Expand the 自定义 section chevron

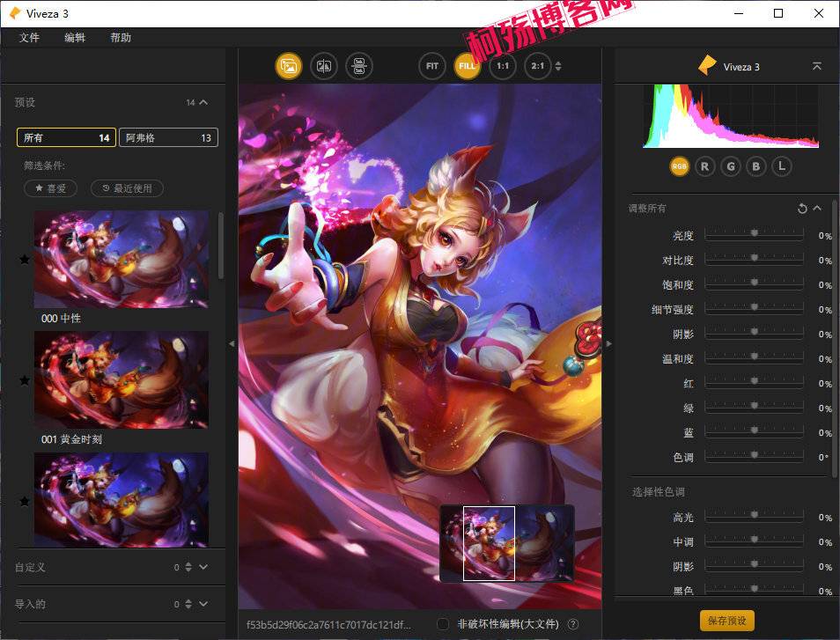[203, 567]
